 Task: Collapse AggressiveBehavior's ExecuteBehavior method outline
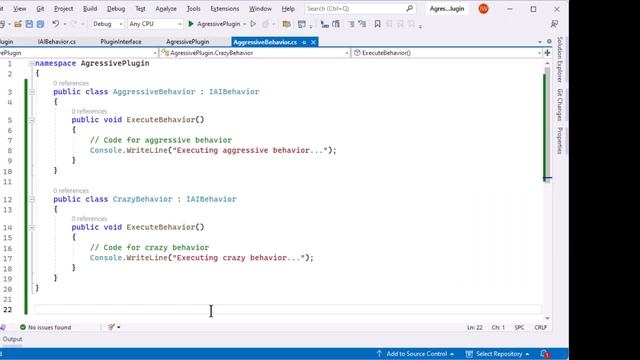[31, 120]
